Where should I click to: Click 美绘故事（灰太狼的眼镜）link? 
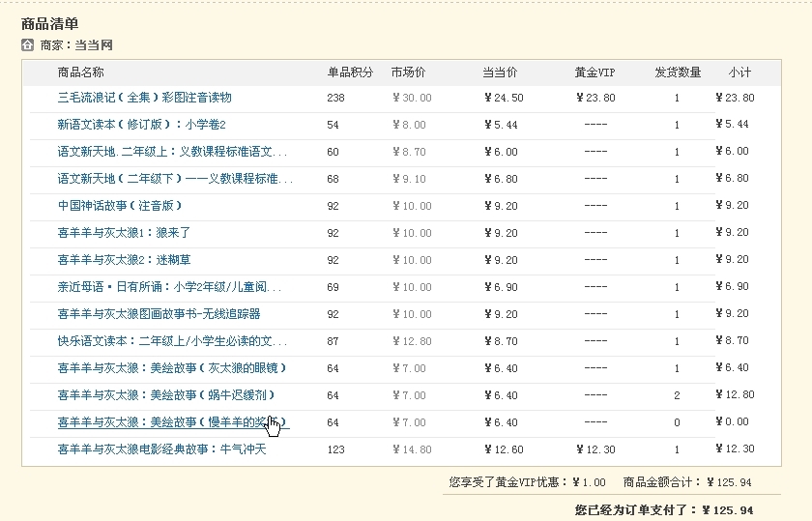pyautogui.click(x=172, y=368)
